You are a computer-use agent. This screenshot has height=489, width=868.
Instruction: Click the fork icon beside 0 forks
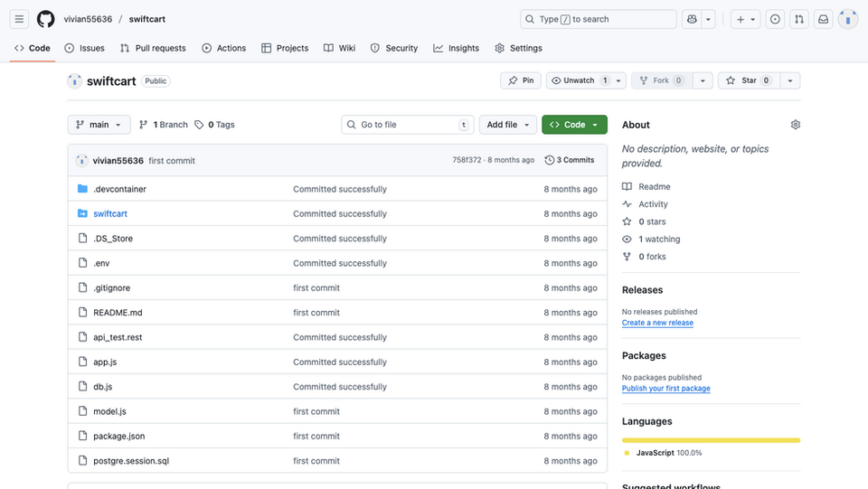pyautogui.click(x=627, y=257)
